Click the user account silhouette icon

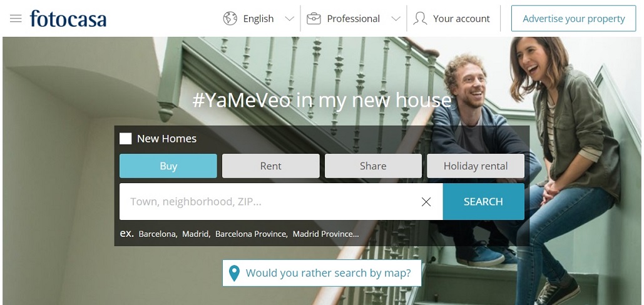pos(420,19)
